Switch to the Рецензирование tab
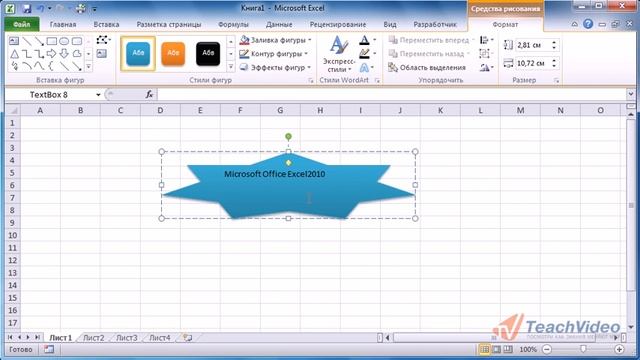Image resolution: width=640 pixels, height=360 pixels. [x=338, y=24]
